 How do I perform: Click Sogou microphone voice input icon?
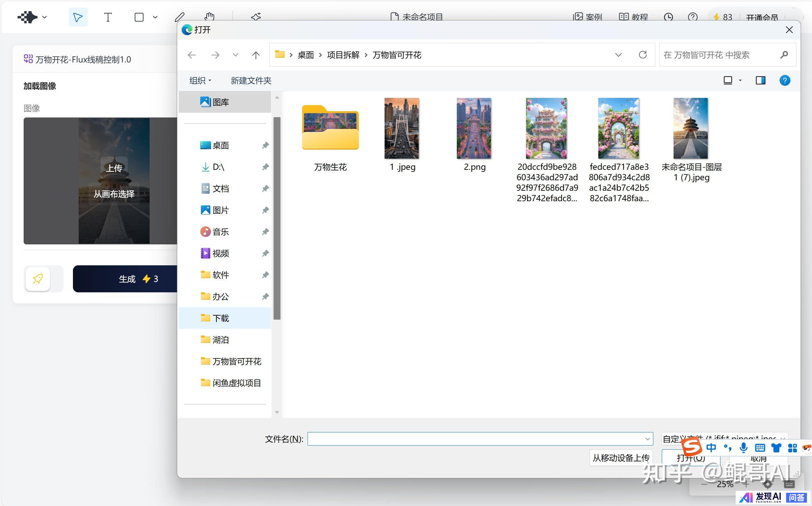pyautogui.click(x=743, y=448)
